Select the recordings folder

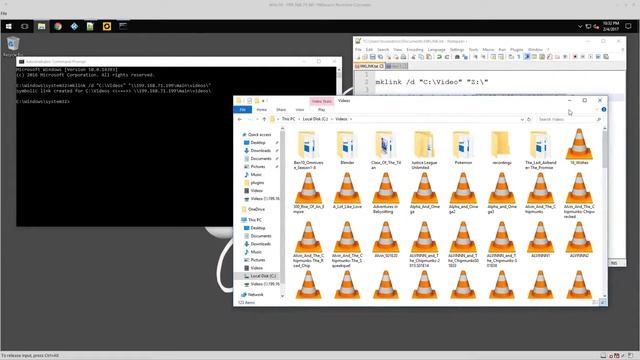point(502,149)
